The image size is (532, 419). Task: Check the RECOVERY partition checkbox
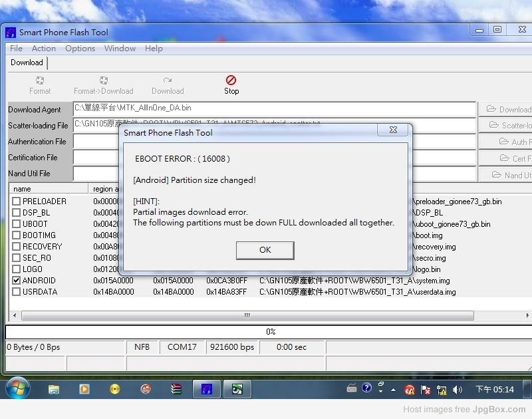click(17, 247)
